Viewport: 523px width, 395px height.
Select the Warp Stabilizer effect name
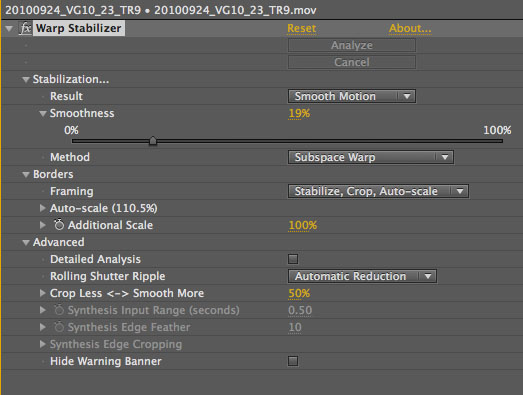(x=79, y=28)
